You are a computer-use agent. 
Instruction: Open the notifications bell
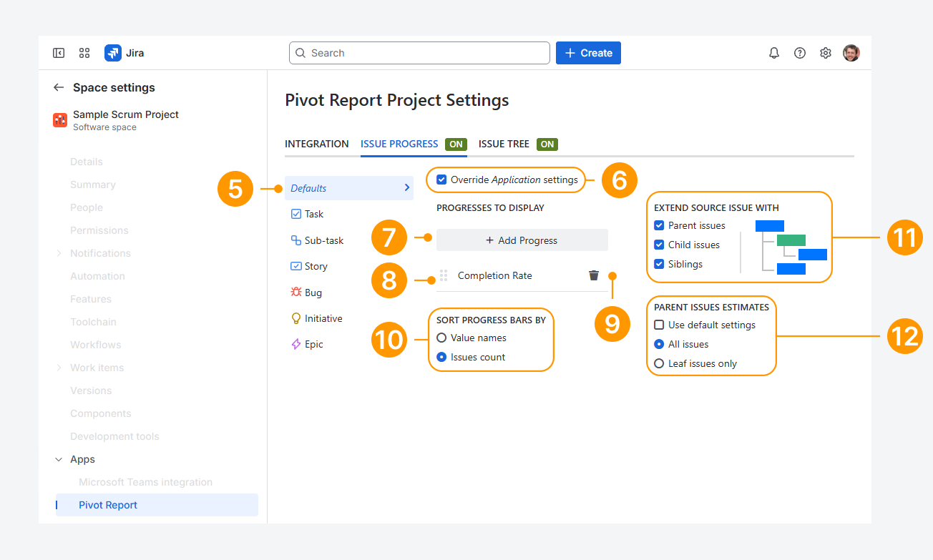(774, 53)
